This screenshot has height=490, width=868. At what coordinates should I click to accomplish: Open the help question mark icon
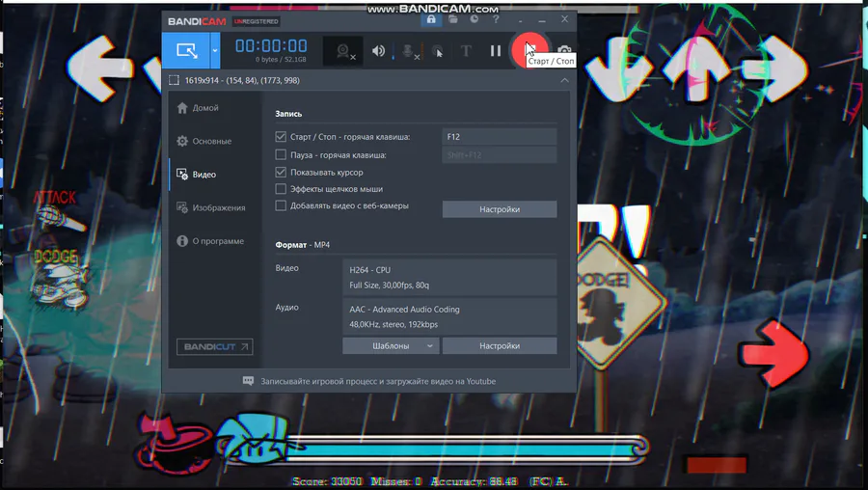[496, 19]
